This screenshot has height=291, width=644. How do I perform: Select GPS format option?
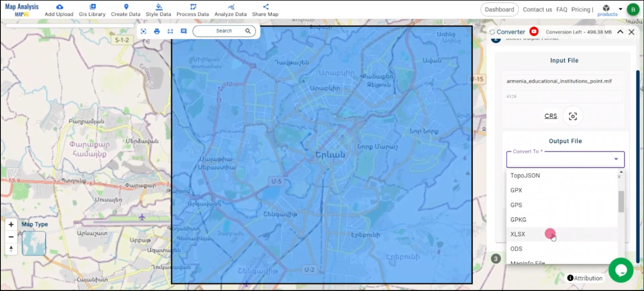[562, 205]
